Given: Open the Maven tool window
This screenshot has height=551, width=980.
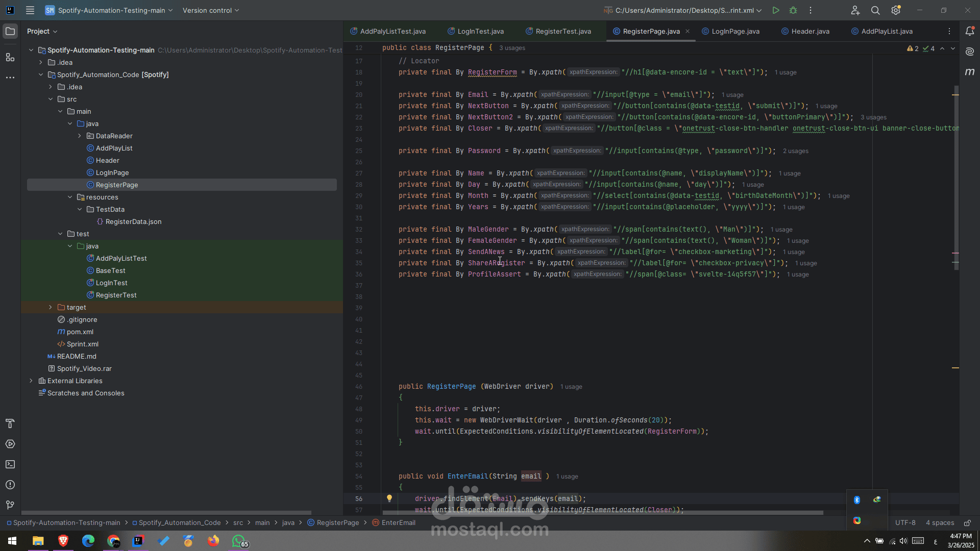Looking at the screenshot, I should tap(970, 72).
